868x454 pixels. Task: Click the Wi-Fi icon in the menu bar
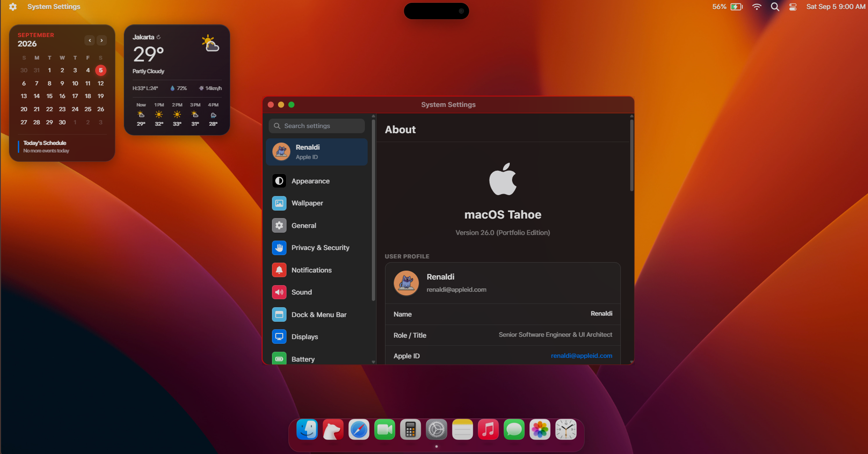coord(756,7)
